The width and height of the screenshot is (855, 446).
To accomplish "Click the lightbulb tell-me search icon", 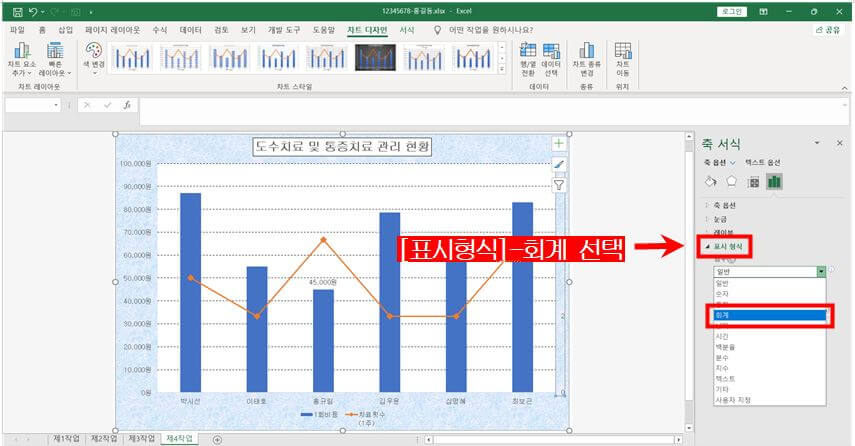I will point(437,31).
